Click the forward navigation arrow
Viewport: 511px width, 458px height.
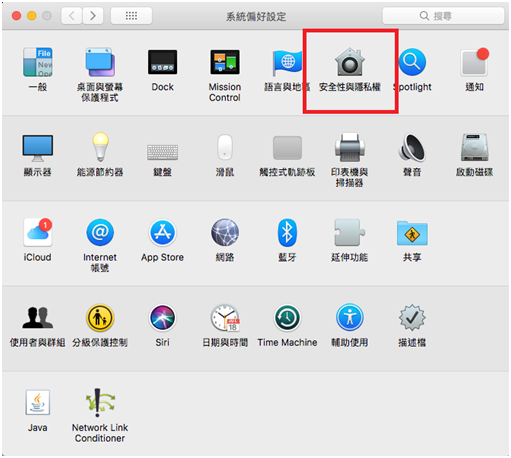(93, 16)
